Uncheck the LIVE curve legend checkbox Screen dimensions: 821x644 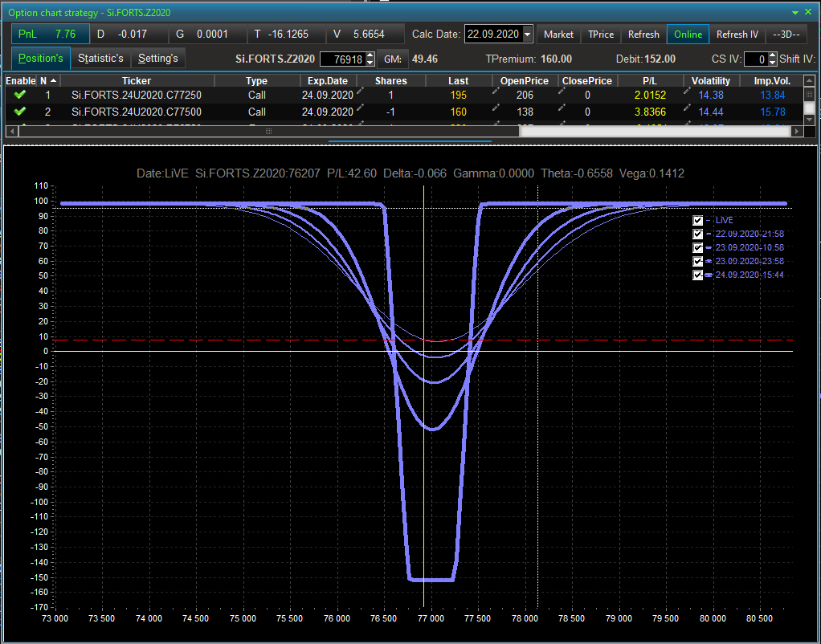697,220
